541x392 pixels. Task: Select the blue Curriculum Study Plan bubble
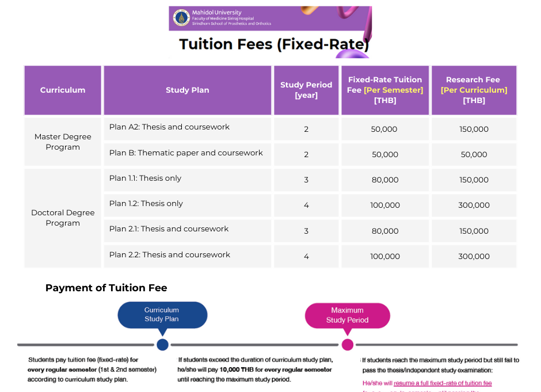click(x=162, y=314)
